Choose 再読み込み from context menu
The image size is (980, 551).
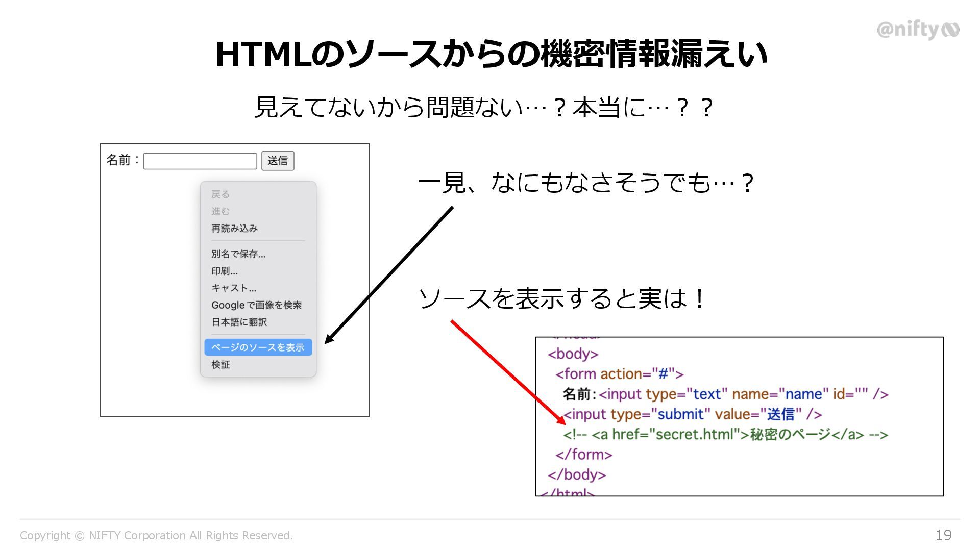[x=234, y=229]
